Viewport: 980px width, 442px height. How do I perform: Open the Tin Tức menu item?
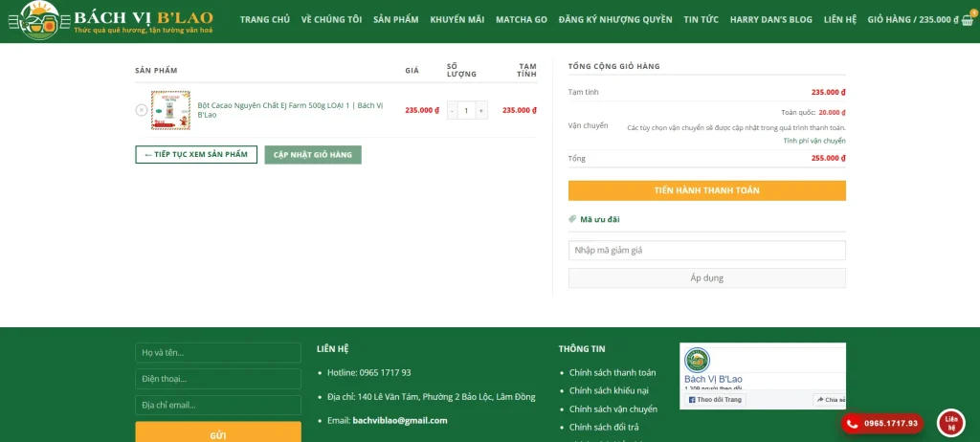(x=701, y=19)
